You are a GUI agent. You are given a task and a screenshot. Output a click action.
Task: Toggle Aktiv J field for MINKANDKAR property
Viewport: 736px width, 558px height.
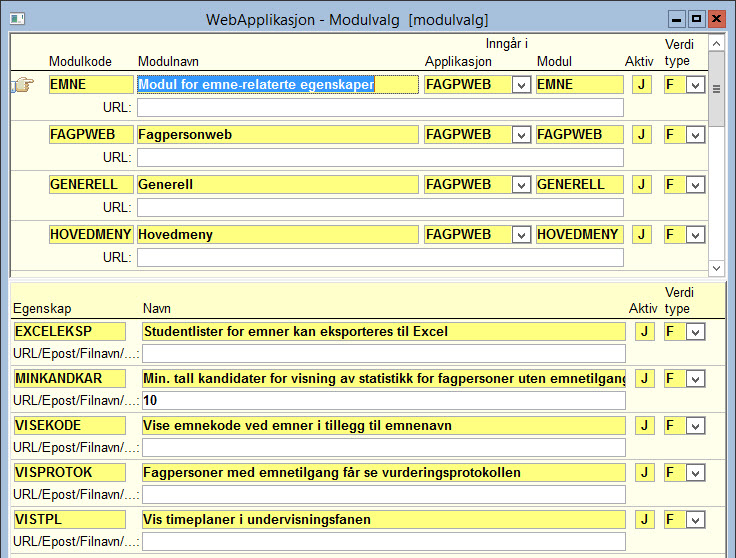pos(644,378)
